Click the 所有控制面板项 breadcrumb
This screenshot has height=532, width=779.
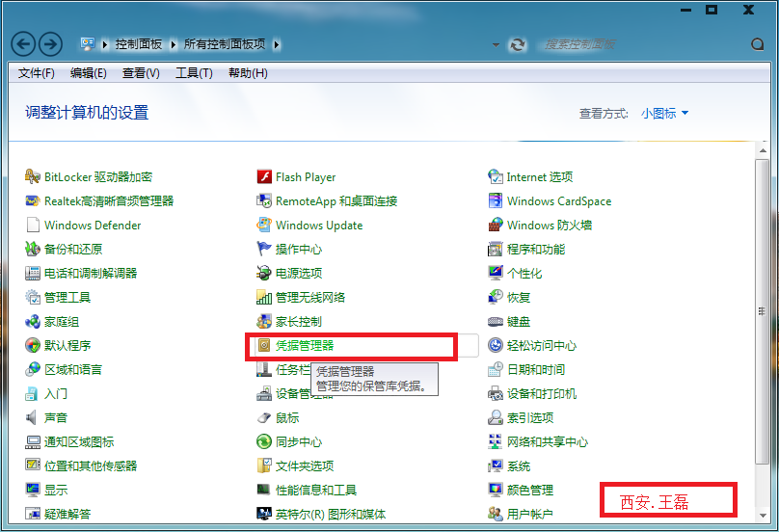click(x=225, y=44)
